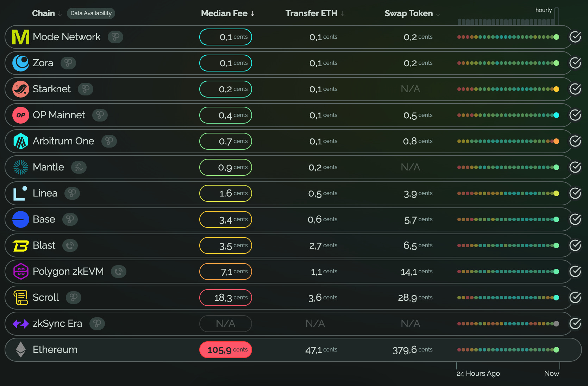This screenshot has height=386, width=588.
Task: Select Linea's 1,6 cents median fee pill
Action: click(226, 193)
